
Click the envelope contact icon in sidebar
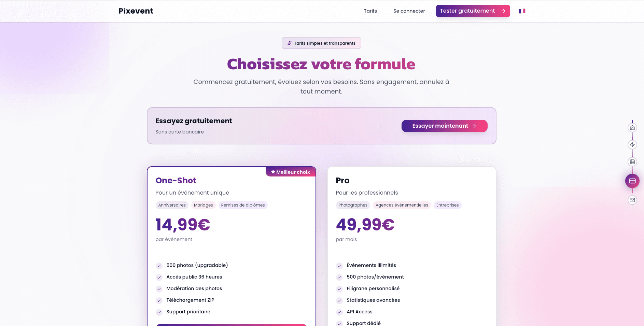pyautogui.click(x=632, y=200)
